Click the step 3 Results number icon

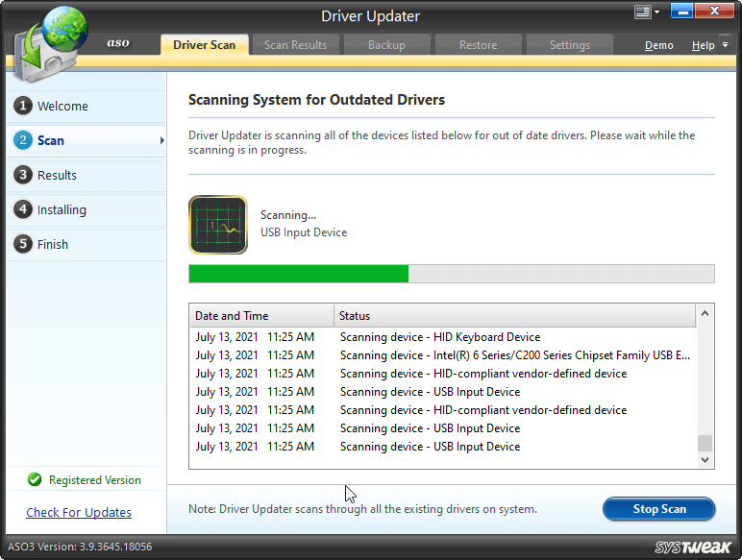click(22, 176)
